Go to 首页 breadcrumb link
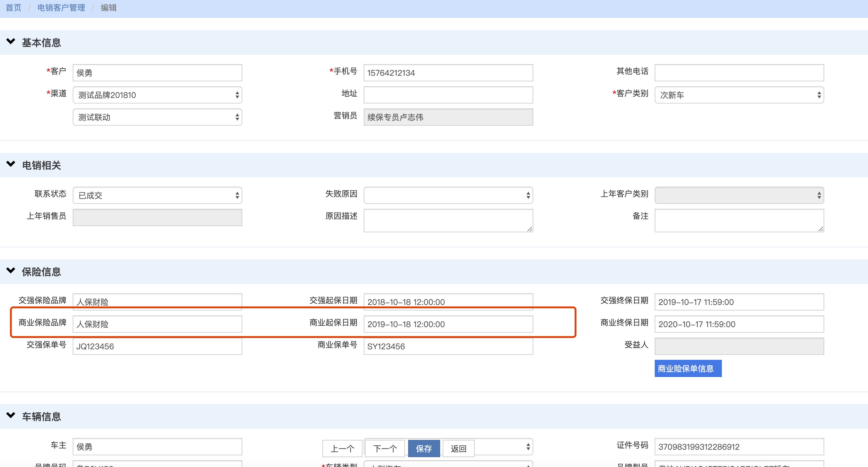The height and width of the screenshot is (467, 868). [x=14, y=8]
